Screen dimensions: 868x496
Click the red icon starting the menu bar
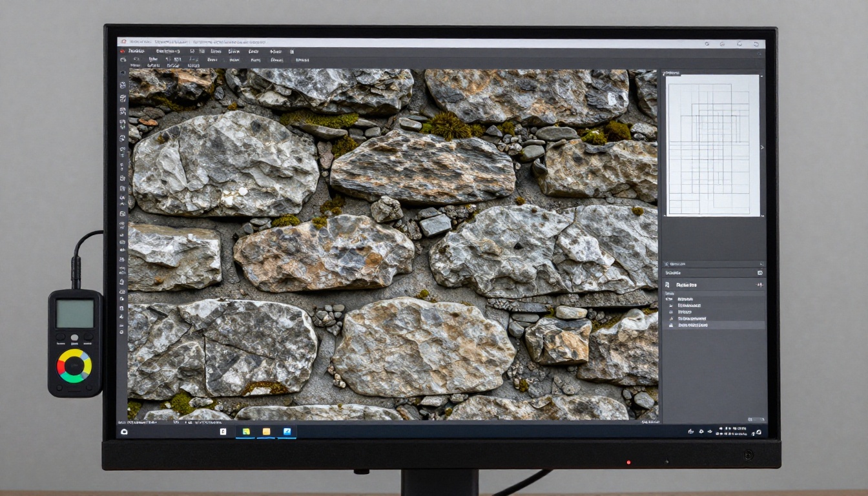(122, 51)
